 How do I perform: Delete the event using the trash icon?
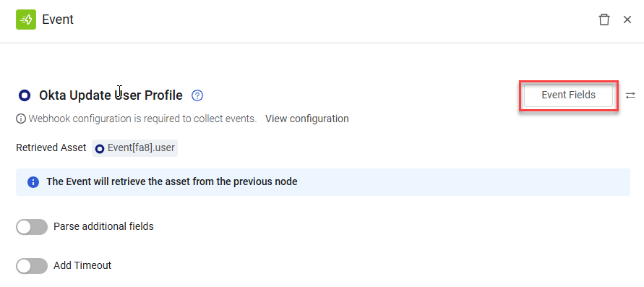point(604,20)
